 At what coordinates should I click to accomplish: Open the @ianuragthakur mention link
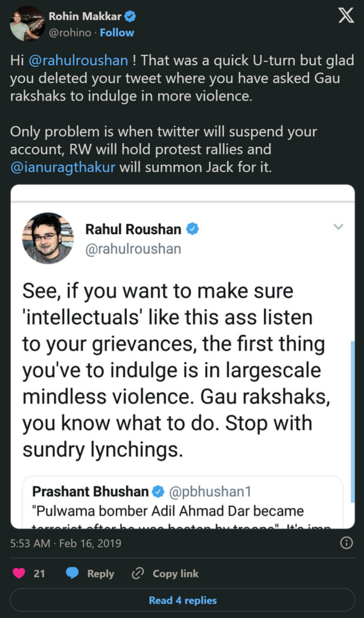[x=63, y=166]
